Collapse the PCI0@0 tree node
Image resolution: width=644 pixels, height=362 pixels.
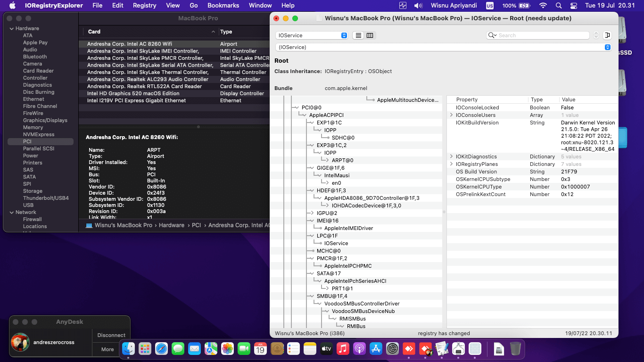point(296,107)
